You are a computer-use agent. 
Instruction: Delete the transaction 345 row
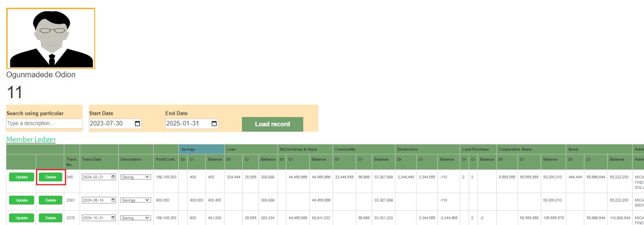50,177
